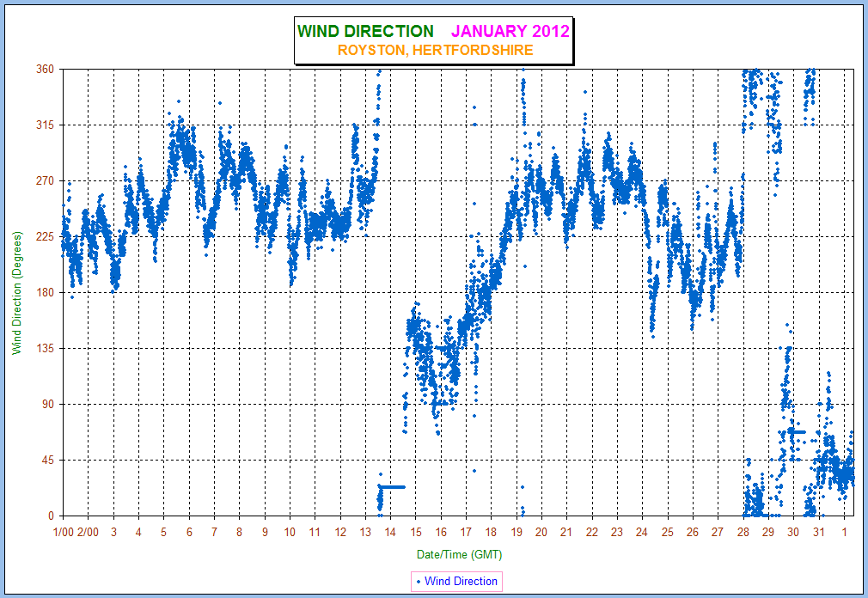Click the x-axis label for day 22

(x=592, y=532)
